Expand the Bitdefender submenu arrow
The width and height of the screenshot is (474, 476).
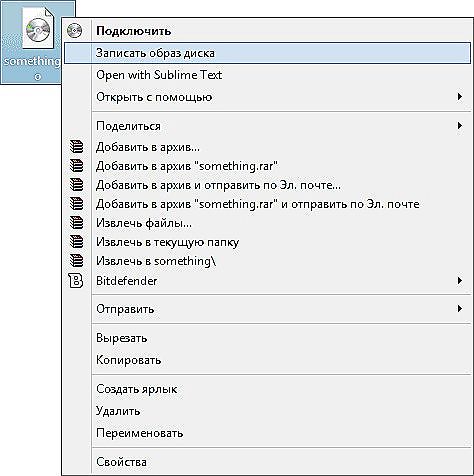tap(460, 281)
